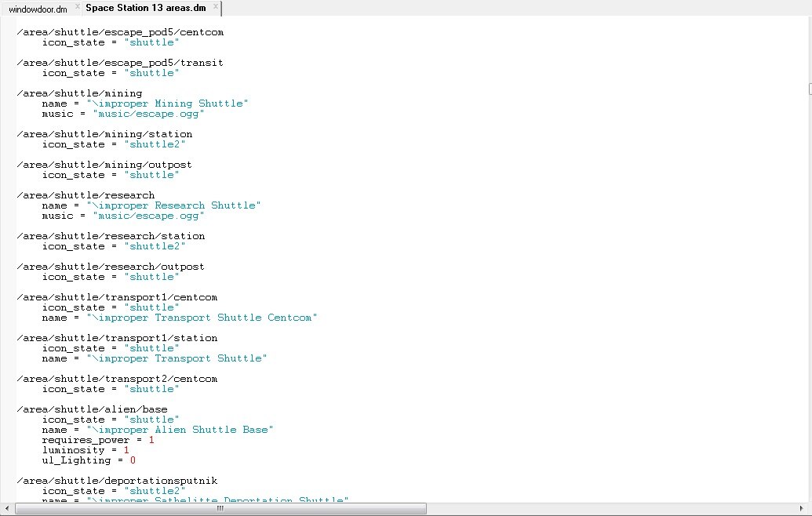
Task: Click the music line under /area/shuttle/research
Action: (x=123, y=216)
